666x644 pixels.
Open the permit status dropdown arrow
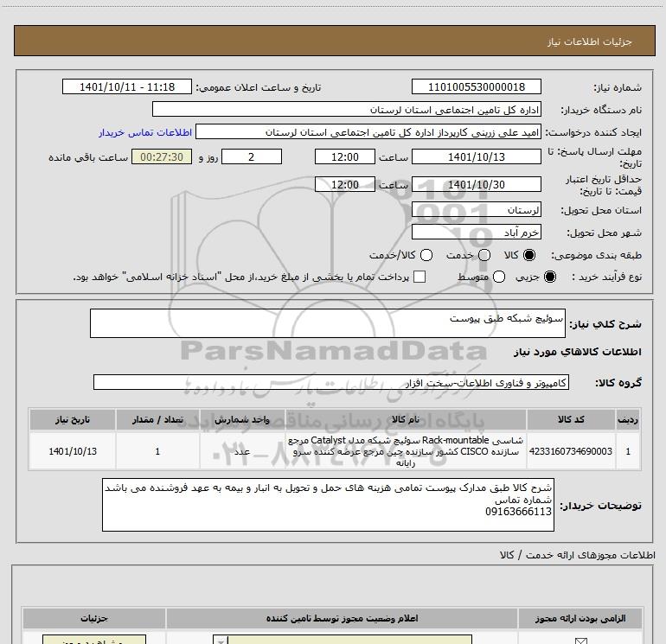[x=221, y=641]
